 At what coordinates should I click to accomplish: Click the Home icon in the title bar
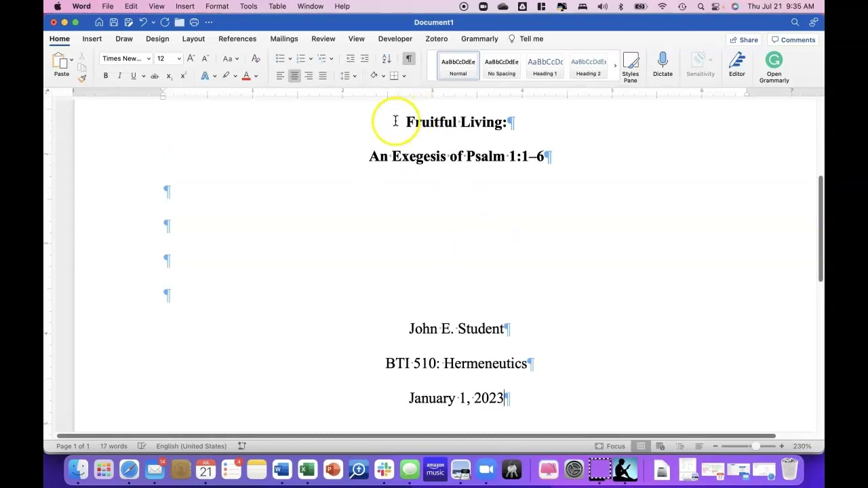[99, 22]
